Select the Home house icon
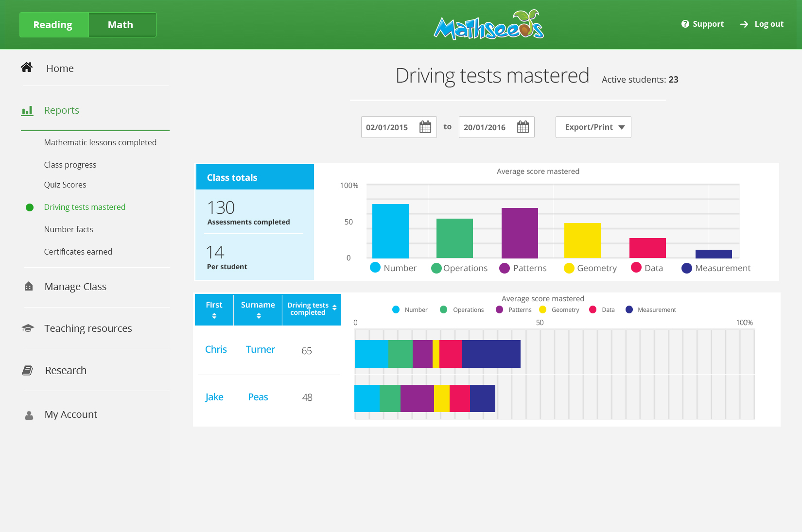Viewport: 802px width, 532px height. point(27,68)
